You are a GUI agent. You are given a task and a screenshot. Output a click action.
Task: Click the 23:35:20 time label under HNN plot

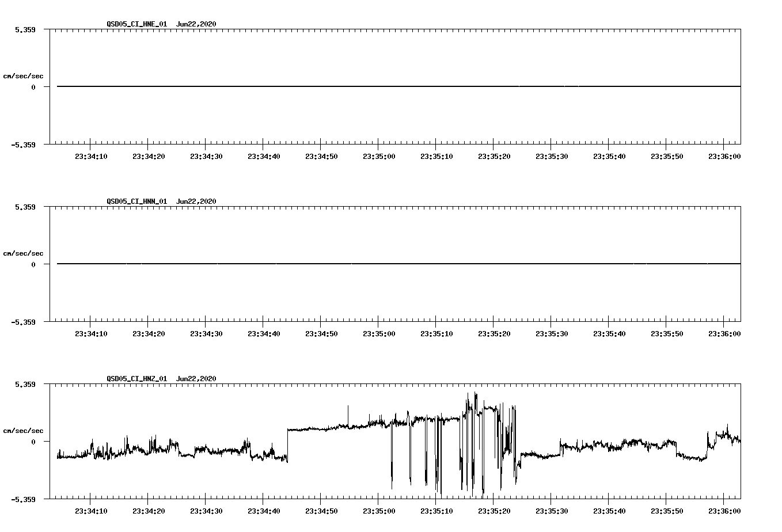point(494,333)
